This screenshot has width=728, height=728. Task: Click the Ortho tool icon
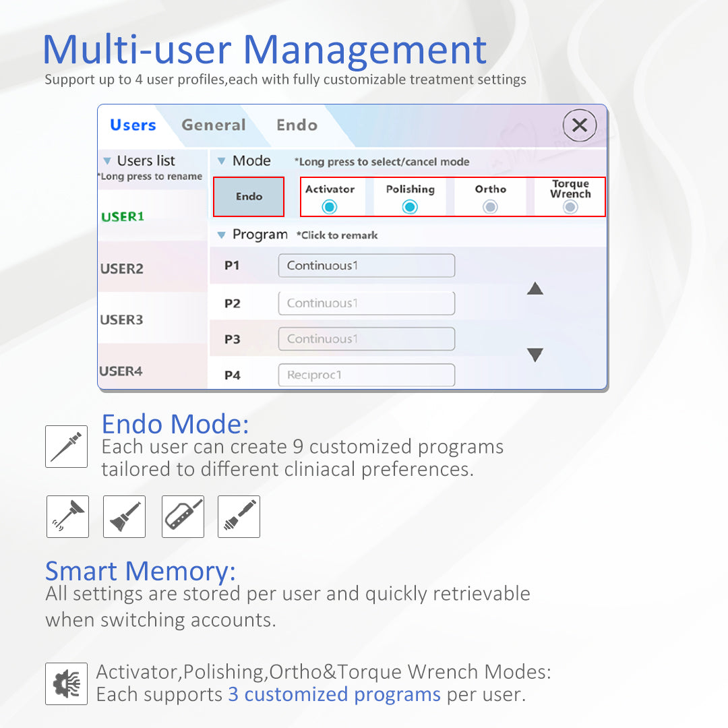[x=183, y=516]
